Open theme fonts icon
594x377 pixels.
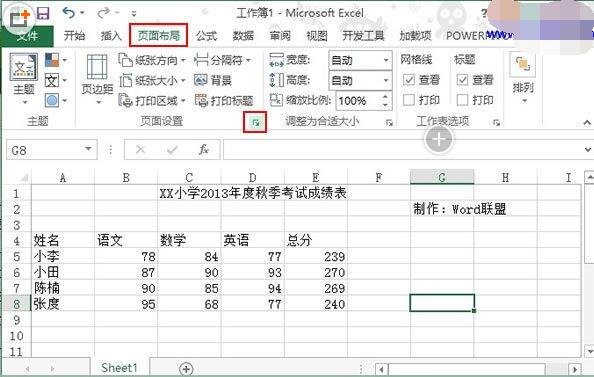point(52,80)
